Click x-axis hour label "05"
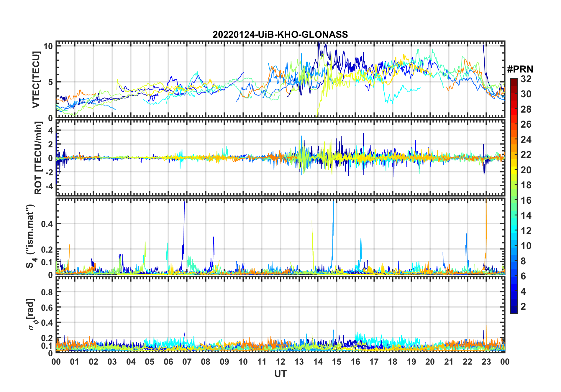The width and height of the screenshot is (561, 392). click(x=150, y=362)
